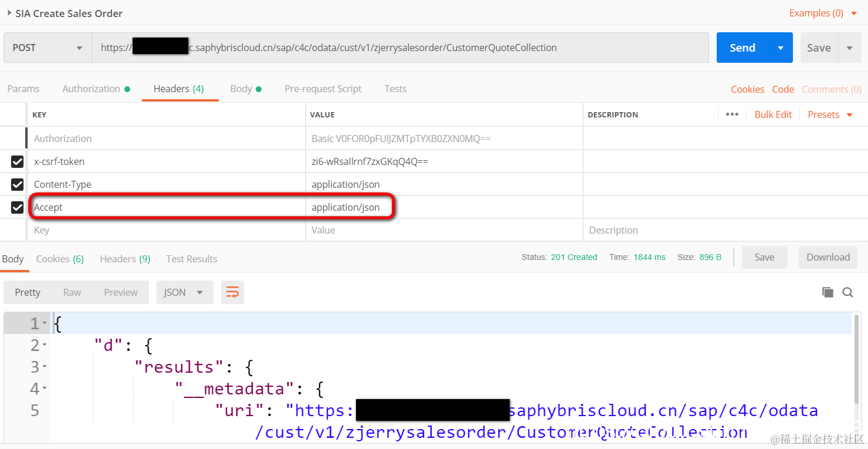This screenshot has height=449, width=868.
Task: Click the blue Send button
Action: pyautogui.click(x=742, y=48)
